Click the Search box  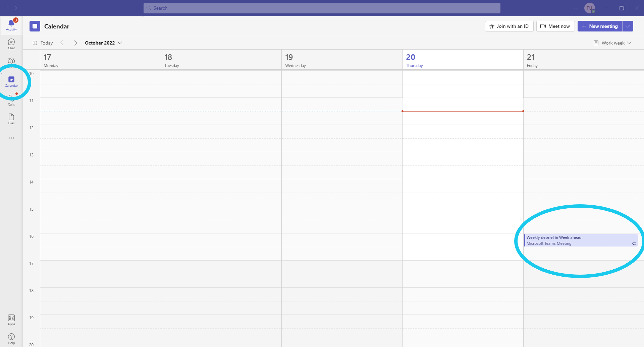pos(322,8)
